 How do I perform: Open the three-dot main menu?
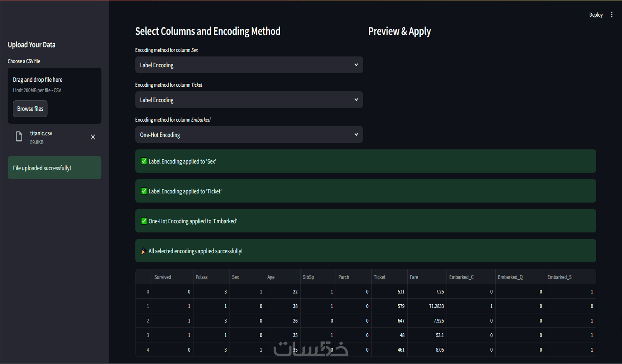point(612,15)
